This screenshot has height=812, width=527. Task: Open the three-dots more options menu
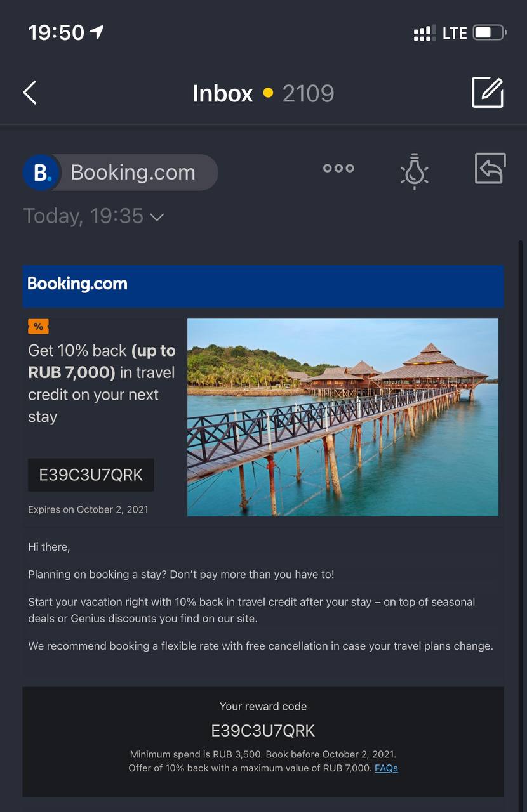coord(338,169)
